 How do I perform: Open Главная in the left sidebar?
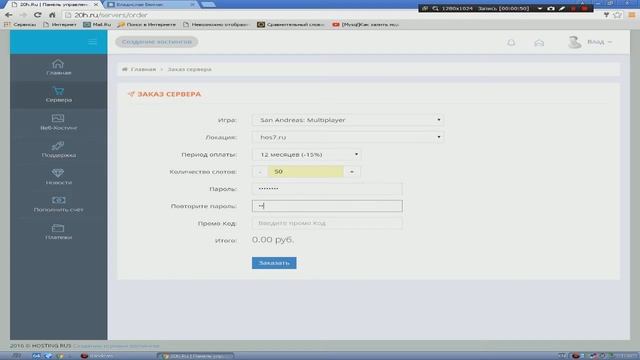coord(58,67)
